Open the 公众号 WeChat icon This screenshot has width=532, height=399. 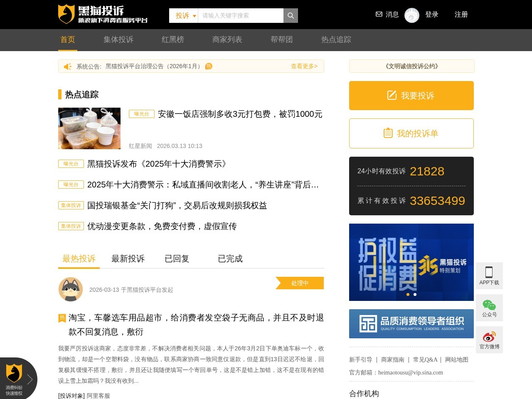[x=489, y=305]
